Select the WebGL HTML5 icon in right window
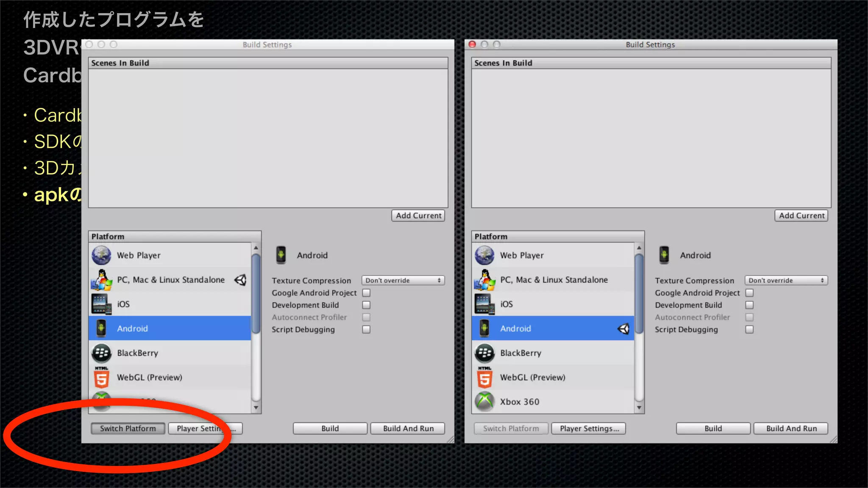Image resolution: width=868 pixels, height=488 pixels. coord(484,377)
